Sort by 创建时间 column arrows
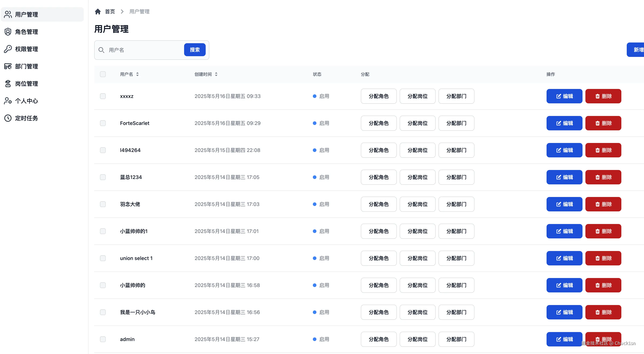Viewport: 644px width, 354px height. click(x=216, y=74)
